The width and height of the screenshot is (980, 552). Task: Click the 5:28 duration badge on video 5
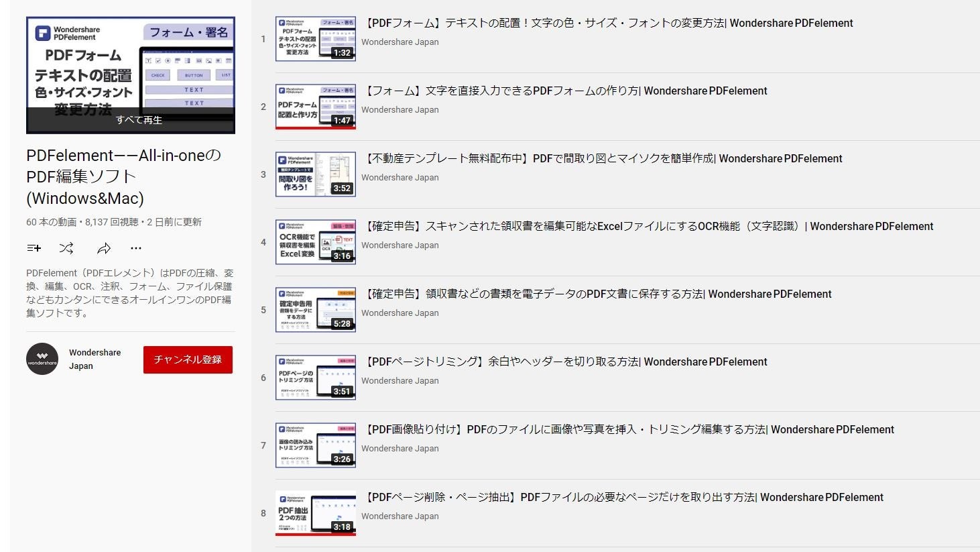pos(343,323)
